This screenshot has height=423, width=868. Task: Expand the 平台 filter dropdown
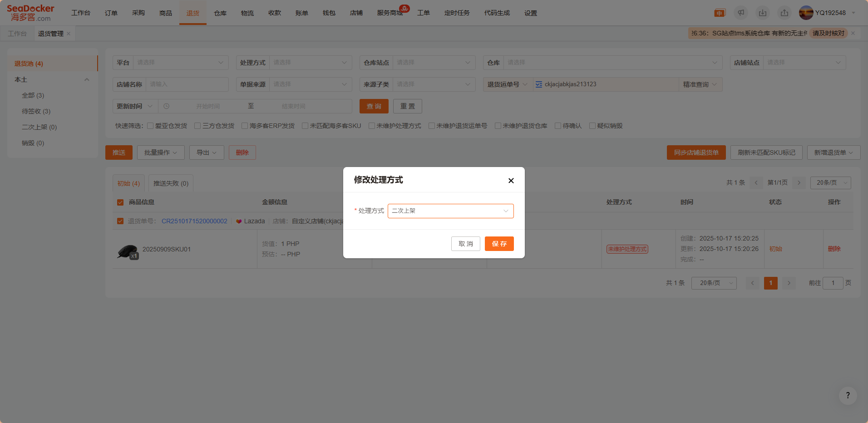[x=180, y=63]
